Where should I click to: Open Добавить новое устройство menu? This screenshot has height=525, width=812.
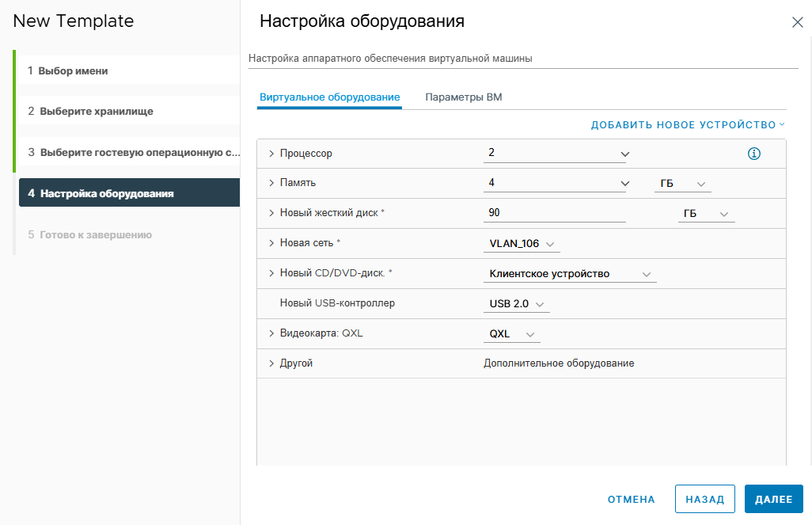pyautogui.click(x=689, y=125)
